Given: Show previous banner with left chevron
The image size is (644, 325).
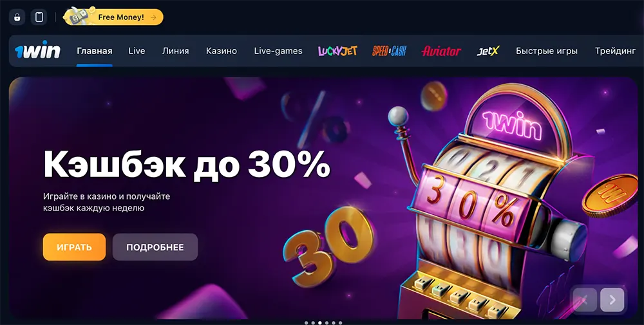Looking at the screenshot, I should click(x=585, y=300).
